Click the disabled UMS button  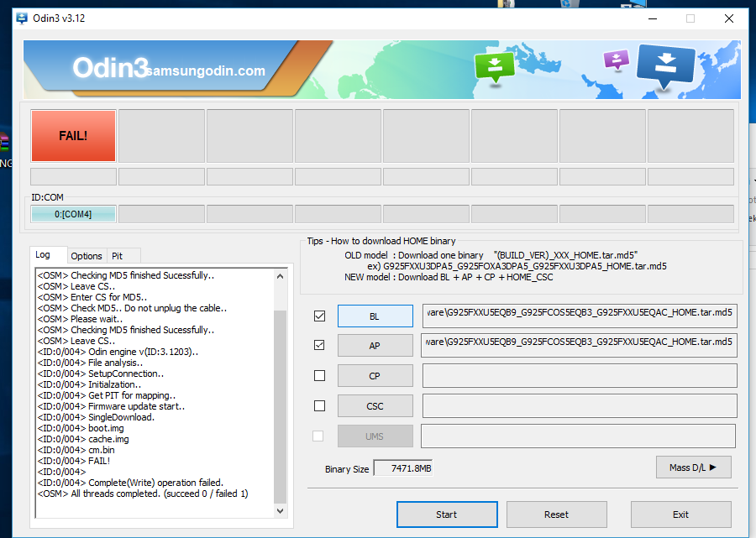(375, 436)
